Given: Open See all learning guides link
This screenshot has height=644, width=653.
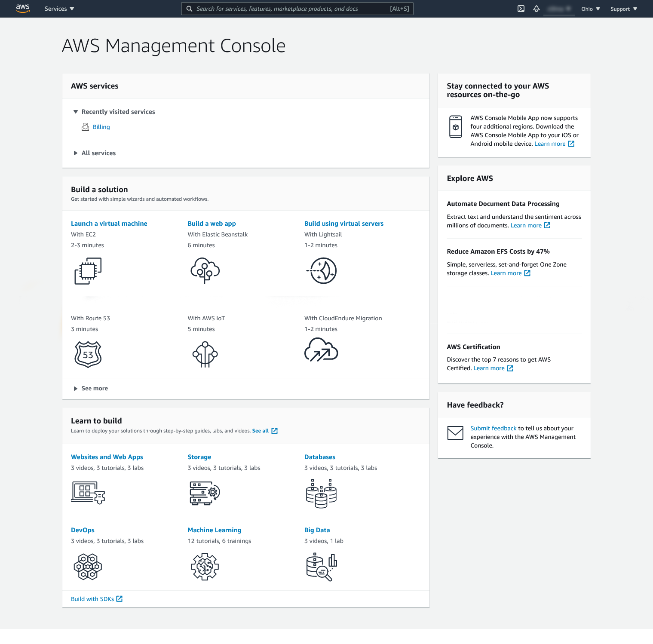Looking at the screenshot, I should point(261,431).
